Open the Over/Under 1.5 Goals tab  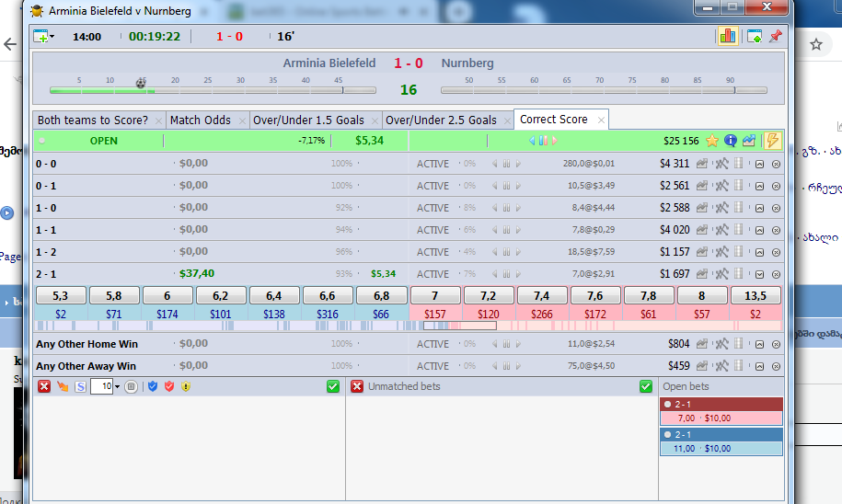[308, 120]
